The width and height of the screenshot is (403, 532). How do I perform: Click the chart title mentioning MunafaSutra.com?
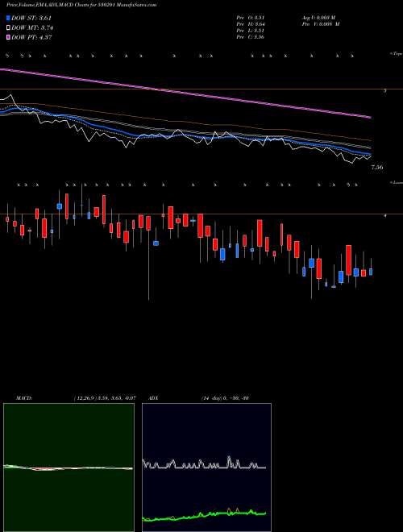81,5
